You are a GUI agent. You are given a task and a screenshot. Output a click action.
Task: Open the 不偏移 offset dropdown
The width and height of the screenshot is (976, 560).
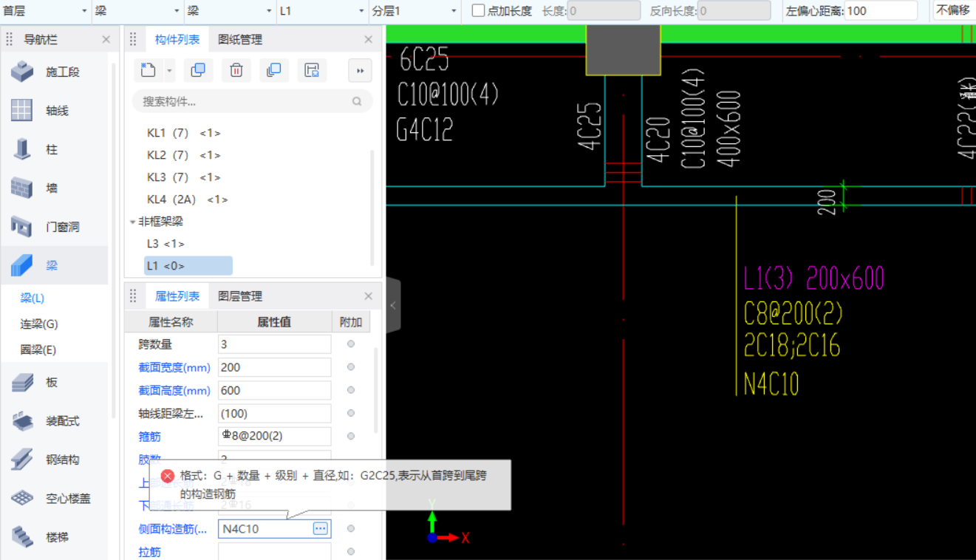click(x=954, y=10)
